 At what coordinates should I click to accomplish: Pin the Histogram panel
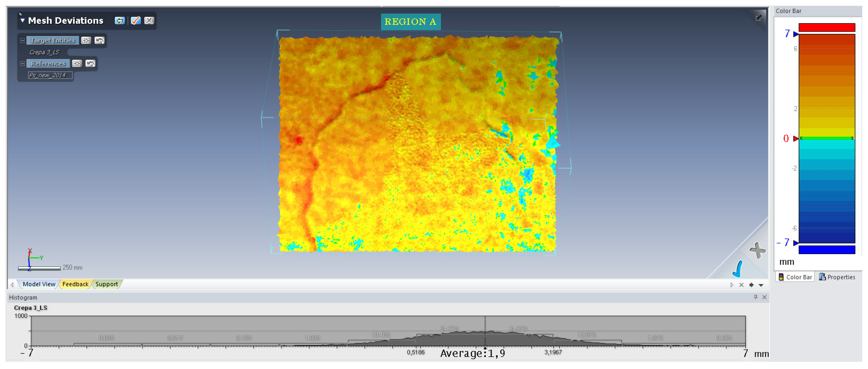click(755, 297)
